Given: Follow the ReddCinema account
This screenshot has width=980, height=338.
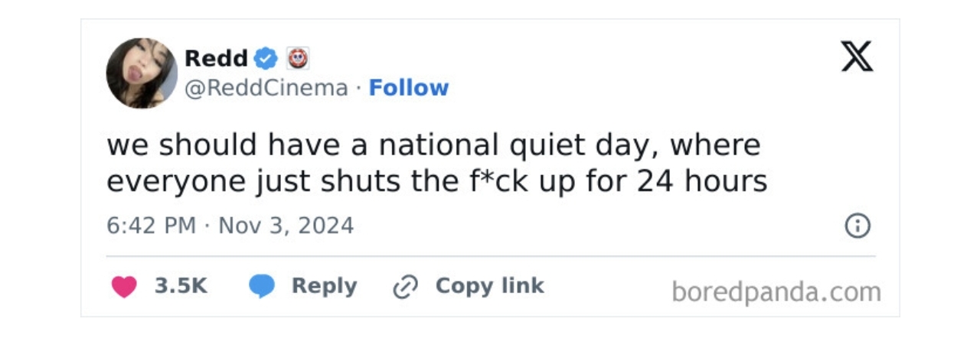Looking at the screenshot, I should click(409, 88).
